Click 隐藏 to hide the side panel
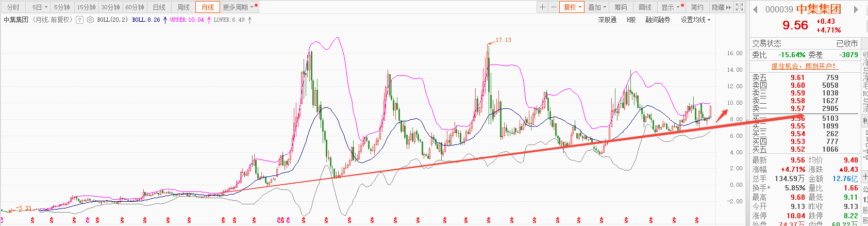The image size is (868, 226). tap(721, 7)
